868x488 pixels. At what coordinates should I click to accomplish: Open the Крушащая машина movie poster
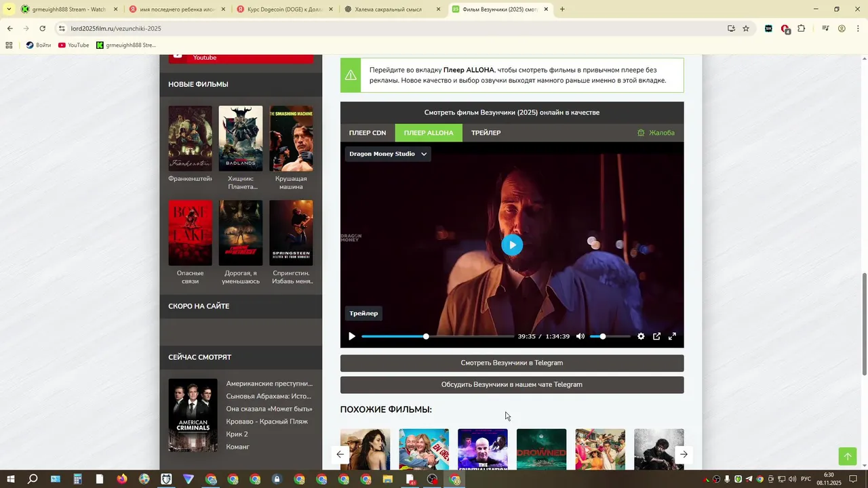click(291, 138)
